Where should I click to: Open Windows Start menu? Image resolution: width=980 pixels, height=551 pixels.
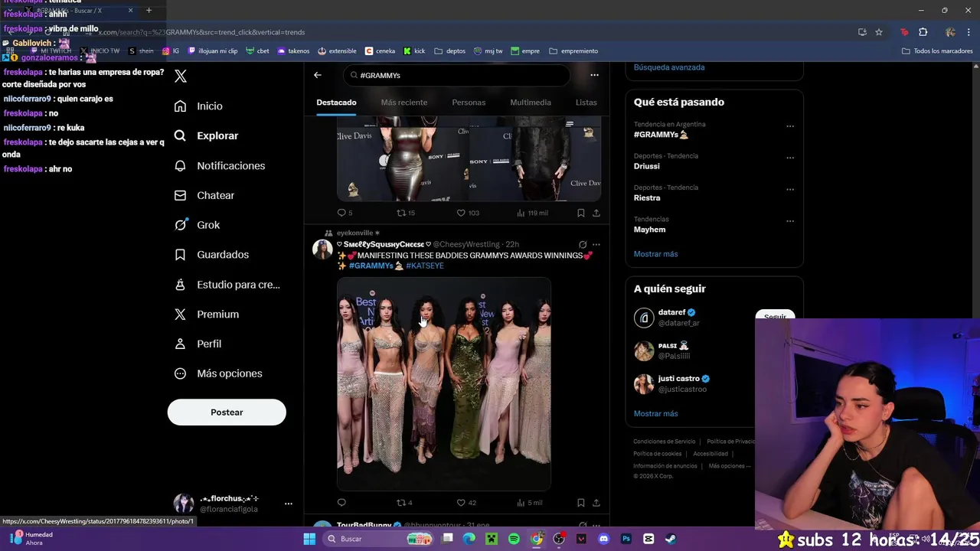point(309,539)
